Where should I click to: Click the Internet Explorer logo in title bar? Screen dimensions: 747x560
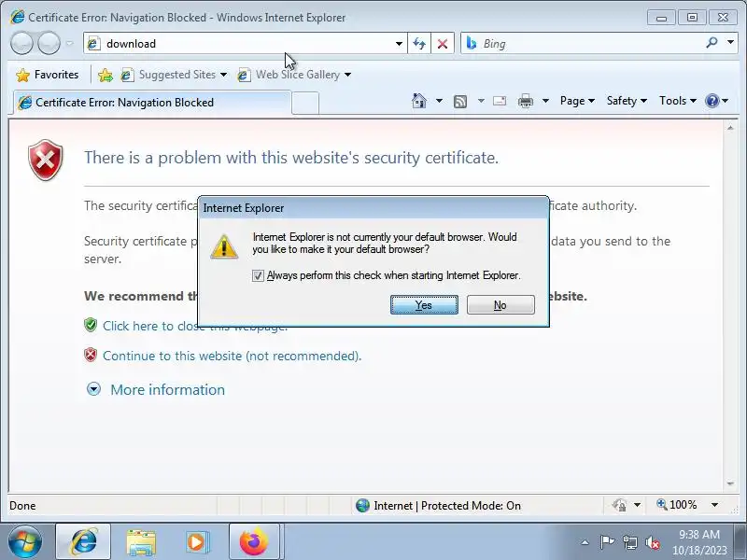coord(17,17)
